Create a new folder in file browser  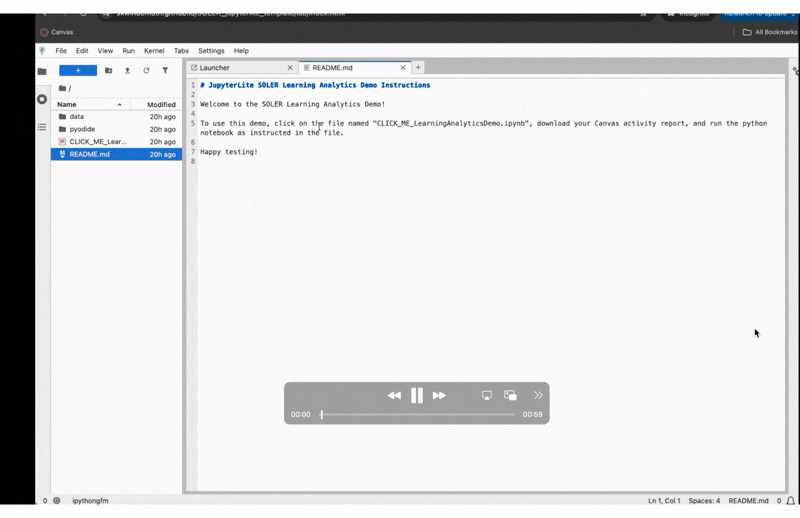point(108,70)
